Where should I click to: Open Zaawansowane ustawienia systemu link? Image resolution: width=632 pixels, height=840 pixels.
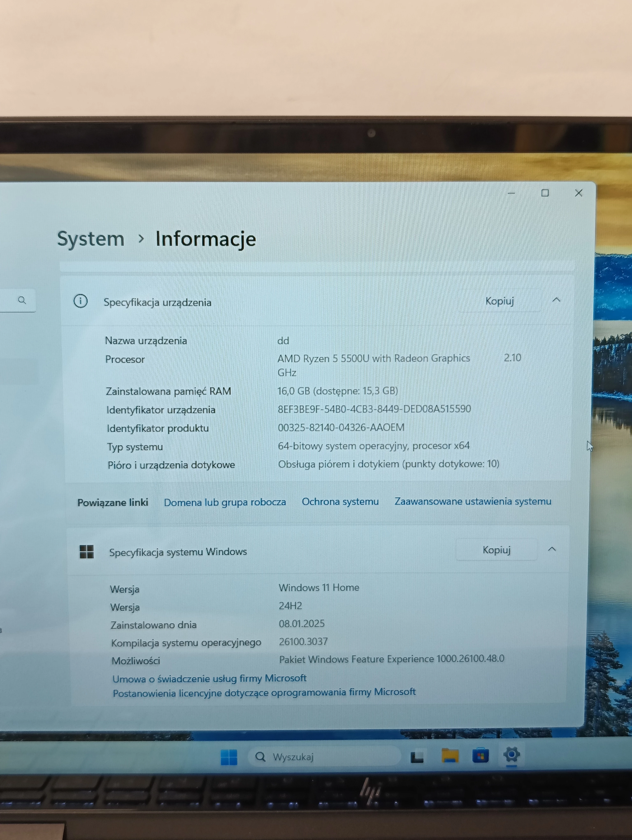473,501
